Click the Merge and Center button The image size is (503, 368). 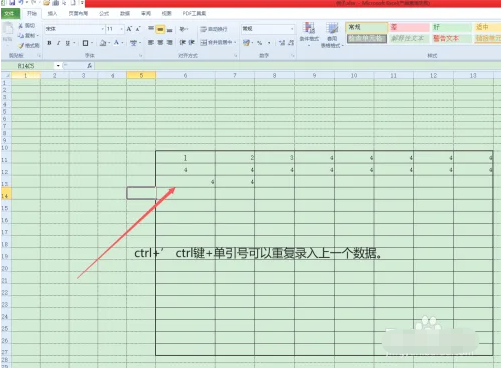tap(218, 42)
